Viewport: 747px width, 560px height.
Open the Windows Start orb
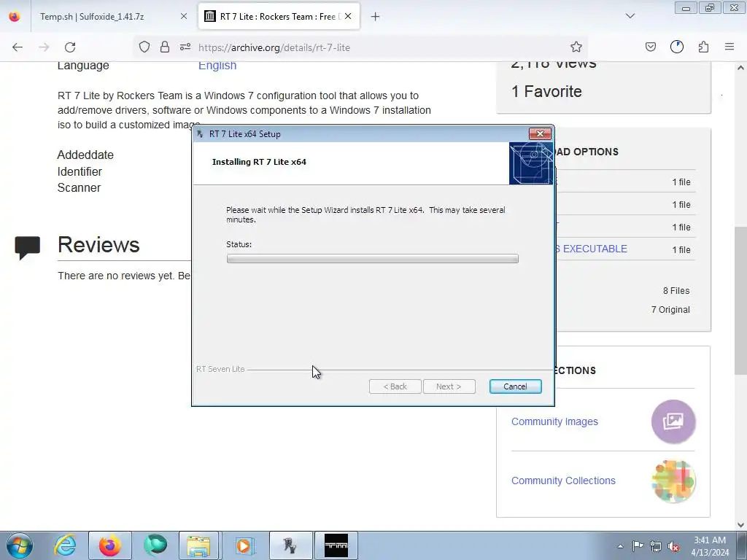tap(20, 545)
